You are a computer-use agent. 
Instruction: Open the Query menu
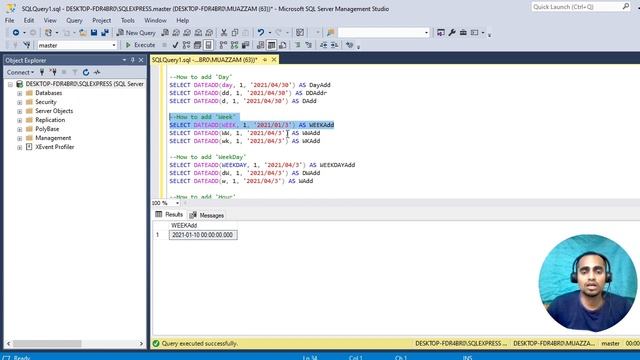click(x=74, y=20)
